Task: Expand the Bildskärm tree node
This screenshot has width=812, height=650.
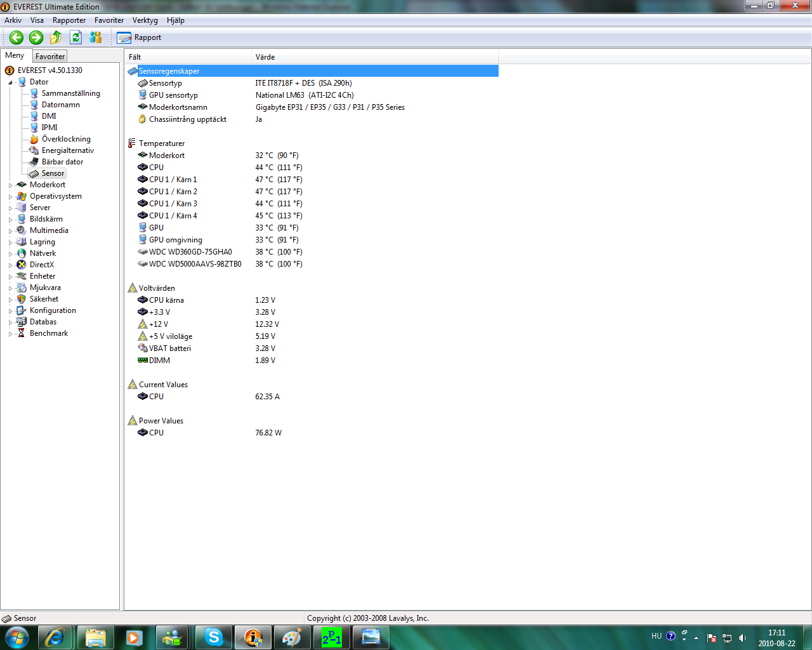Action: (x=10, y=220)
